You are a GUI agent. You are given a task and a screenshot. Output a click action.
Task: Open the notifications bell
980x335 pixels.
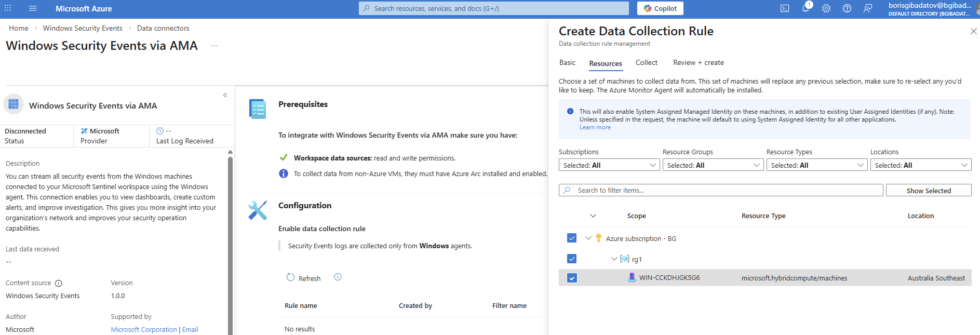click(806, 8)
